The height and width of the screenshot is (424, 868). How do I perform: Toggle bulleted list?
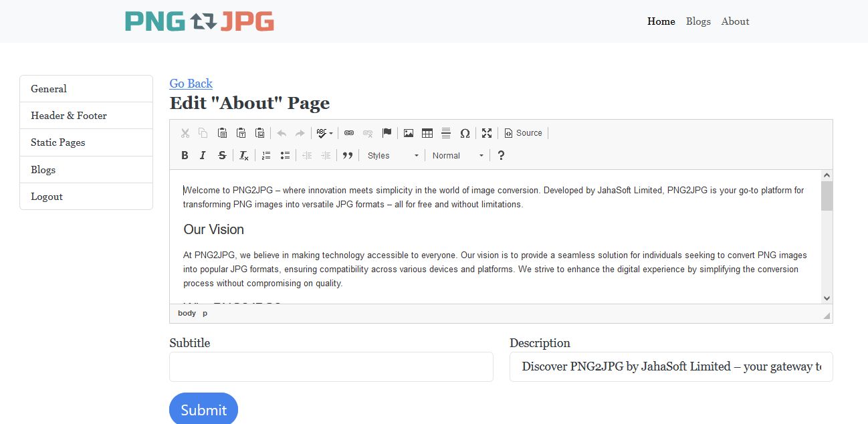[285, 156]
